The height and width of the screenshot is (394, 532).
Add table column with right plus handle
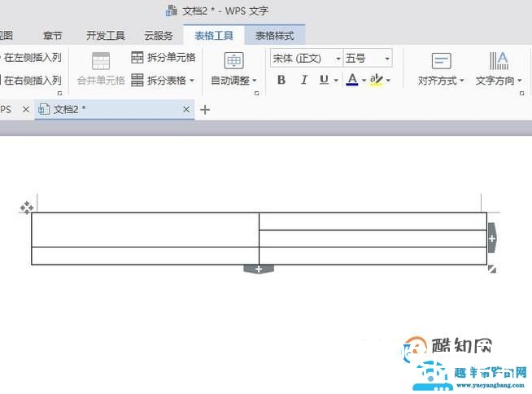tap(492, 238)
